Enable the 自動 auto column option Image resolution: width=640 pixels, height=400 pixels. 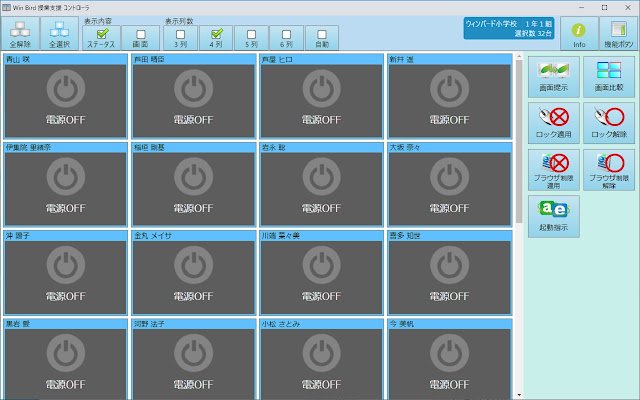(322, 38)
